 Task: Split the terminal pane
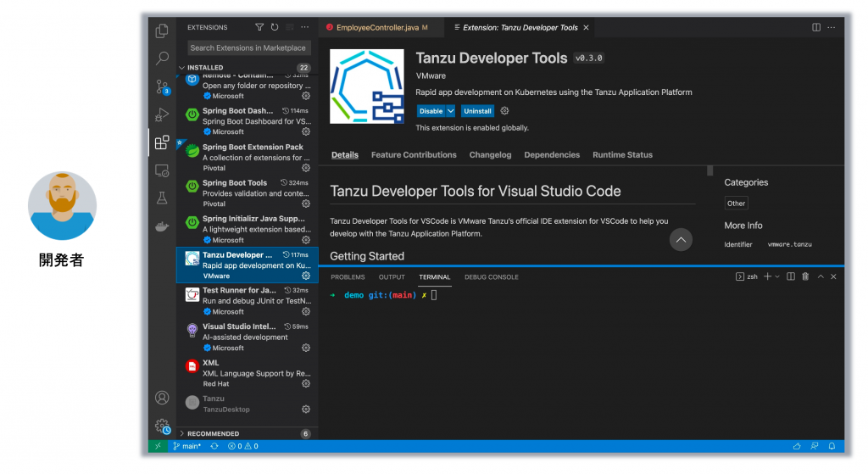pyautogui.click(x=791, y=276)
